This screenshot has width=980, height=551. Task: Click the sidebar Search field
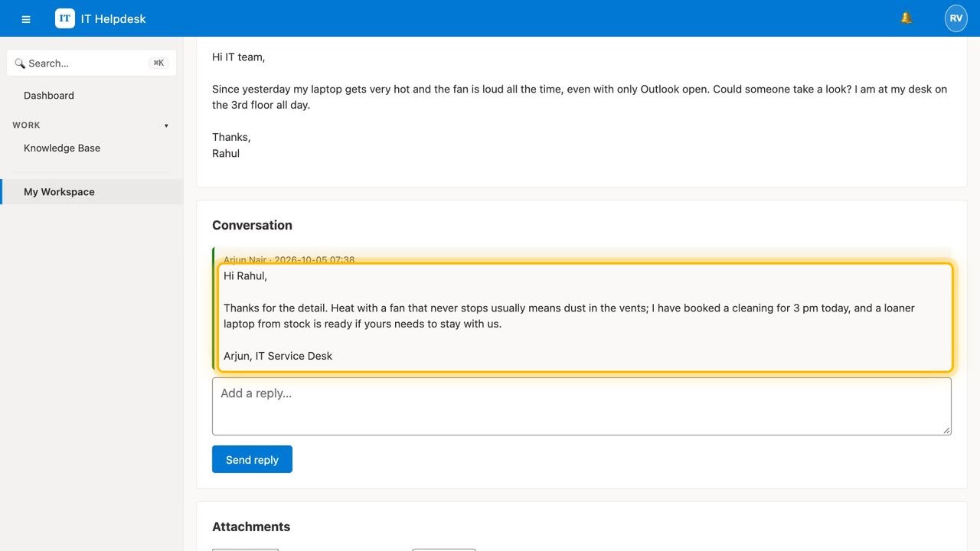pyautogui.click(x=91, y=63)
